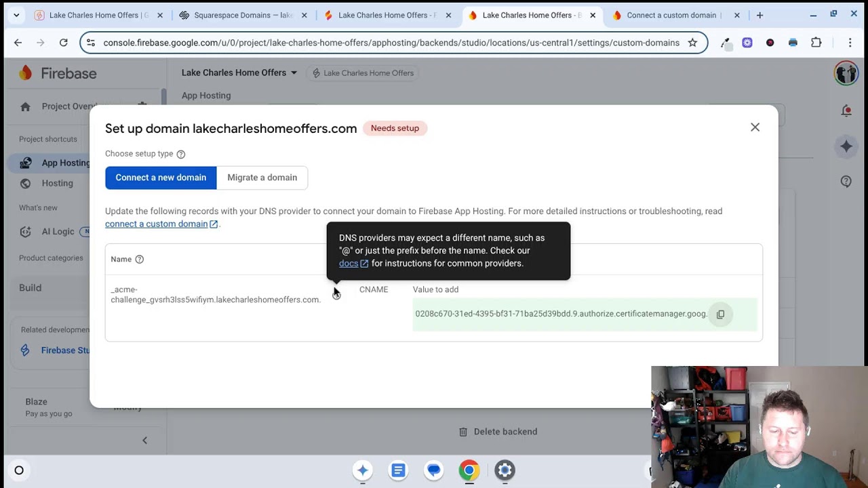Image resolution: width=868 pixels, height=488 pixels.
Task: Open the launcher circle on the shelf
Action: click(x=19, y=470)
